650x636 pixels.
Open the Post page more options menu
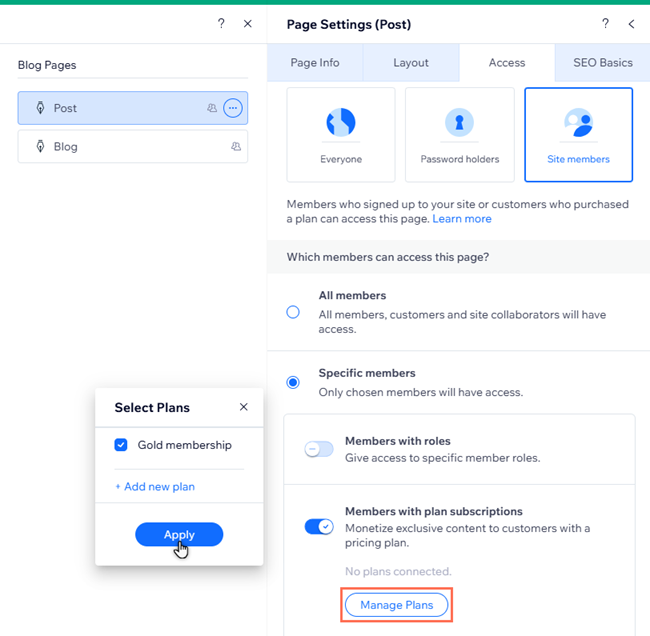tap(233, 108)
